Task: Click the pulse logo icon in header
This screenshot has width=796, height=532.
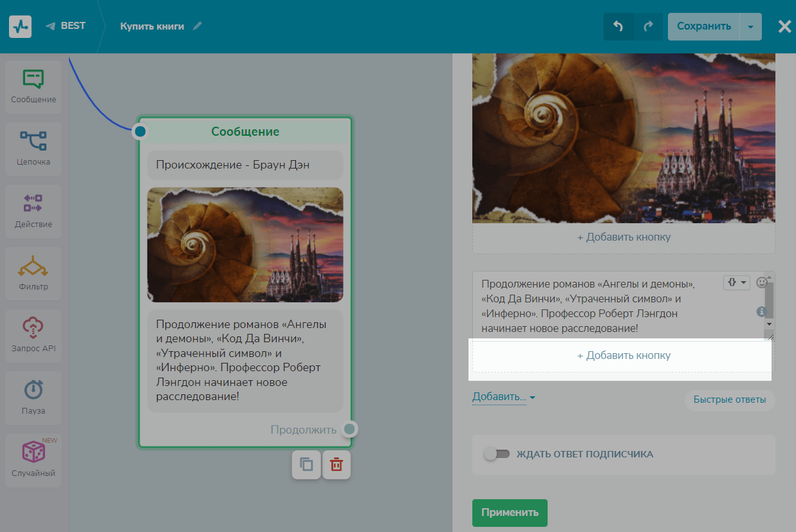Action: (21, 26)
